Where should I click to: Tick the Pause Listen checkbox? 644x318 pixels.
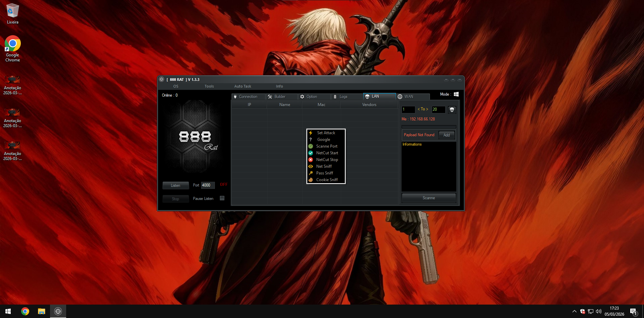click(222, 198)
